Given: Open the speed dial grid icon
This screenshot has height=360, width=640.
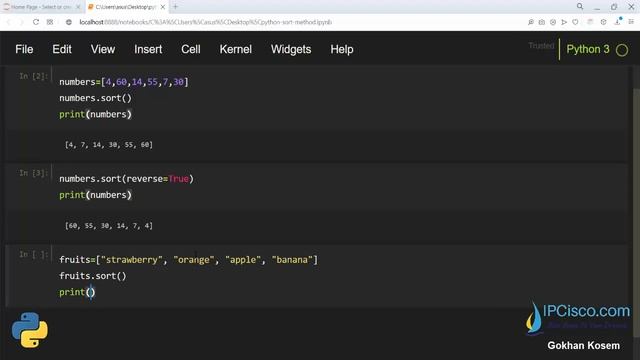Looking at the screenshot, I should pyautogui.click(x=50, y=22).
